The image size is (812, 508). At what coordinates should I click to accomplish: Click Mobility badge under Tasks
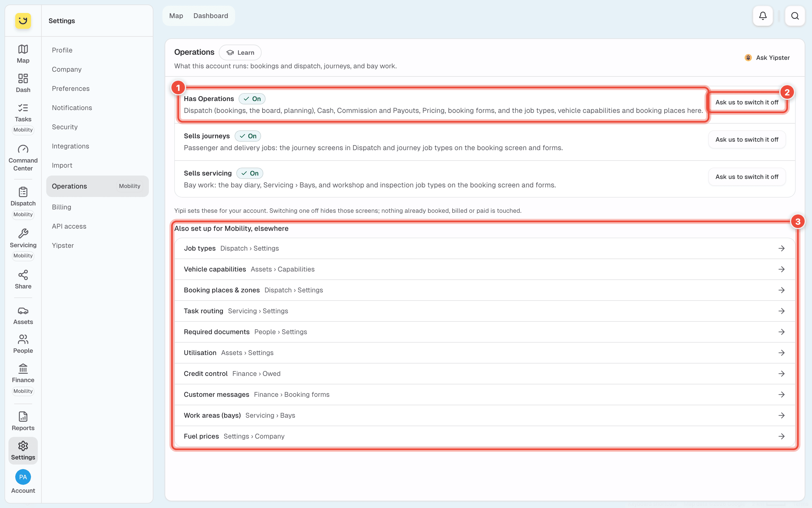23,130
